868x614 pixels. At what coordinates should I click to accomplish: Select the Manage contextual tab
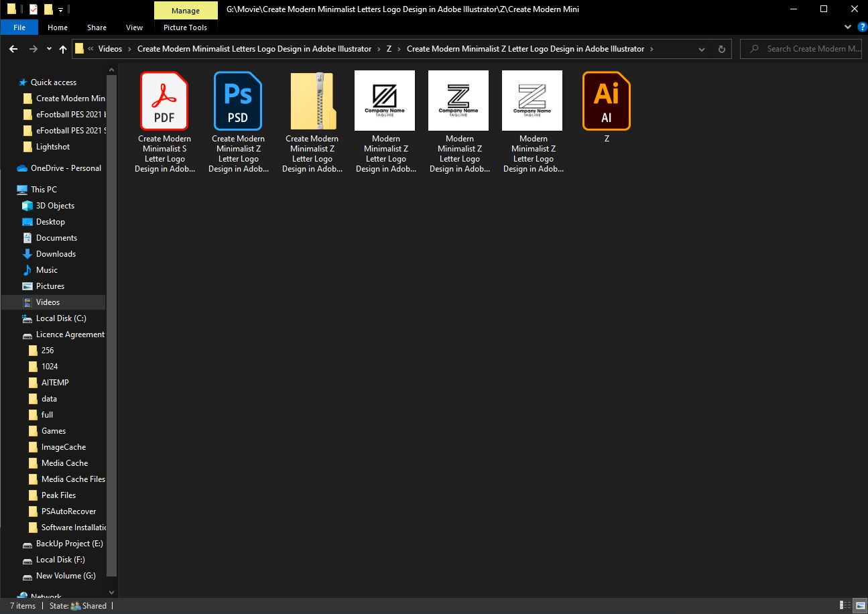coord(186,11)
